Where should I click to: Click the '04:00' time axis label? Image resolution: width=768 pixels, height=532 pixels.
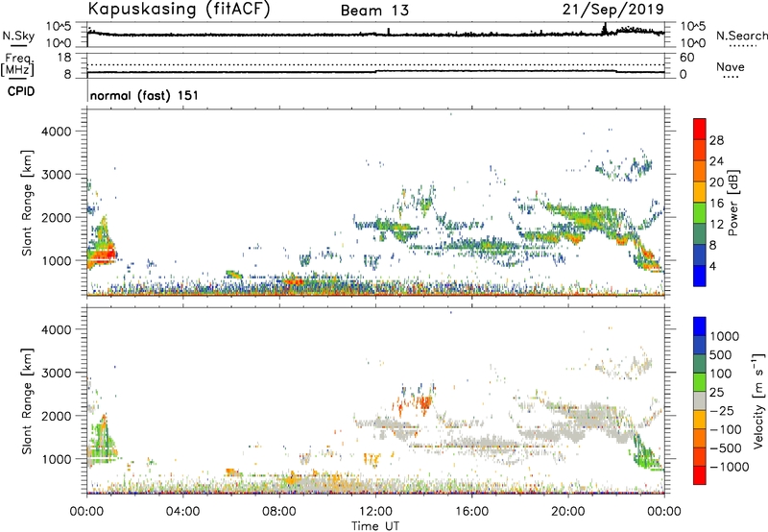(x=182, y=512)
